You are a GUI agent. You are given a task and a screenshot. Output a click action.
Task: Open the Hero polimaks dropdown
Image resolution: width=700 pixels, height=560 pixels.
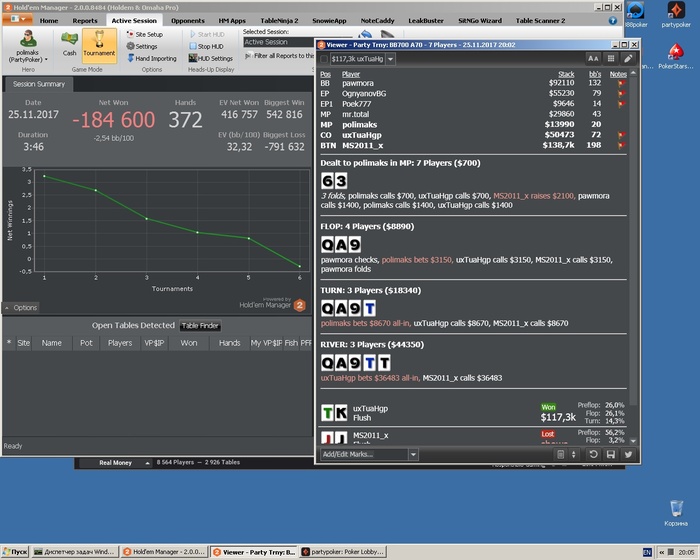tap(28, 48)
